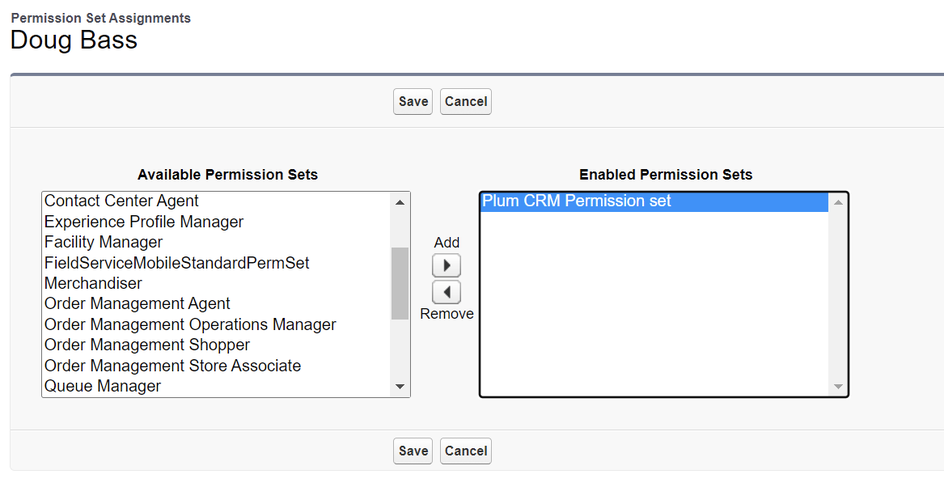Choose Order Management Store Associate

pyautogui.click(x=172, y=366)
